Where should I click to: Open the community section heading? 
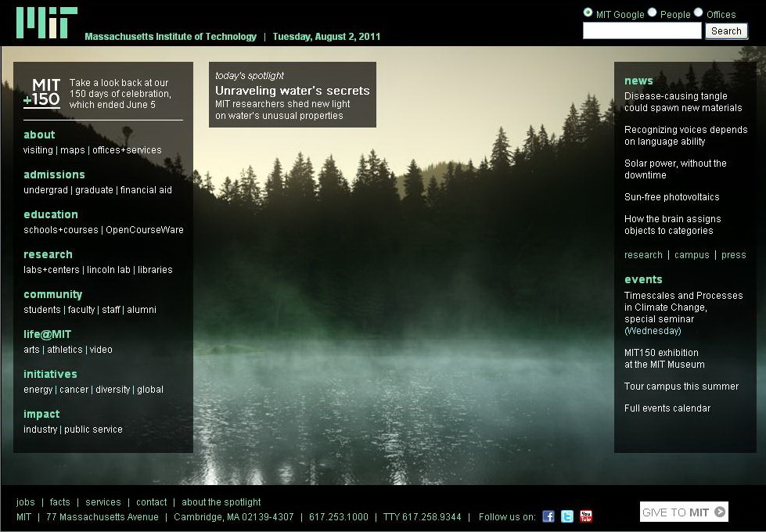[52, 295]
